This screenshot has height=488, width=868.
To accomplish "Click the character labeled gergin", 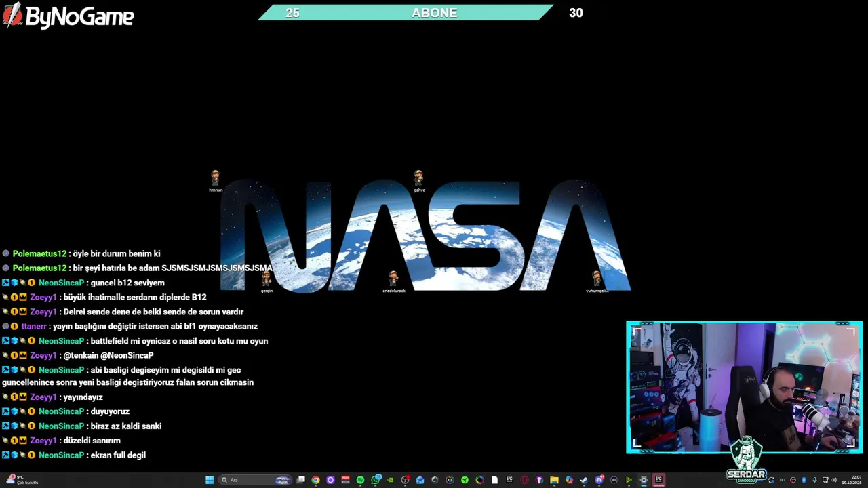I will 267,281.
